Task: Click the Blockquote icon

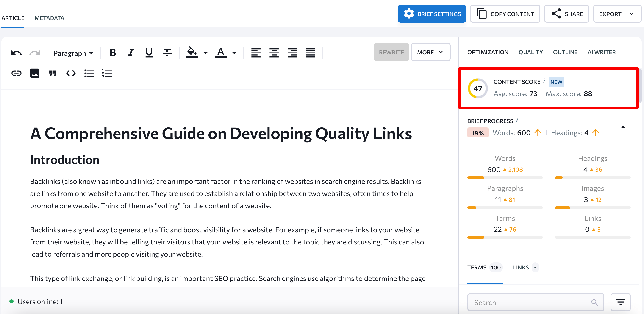Action: (x=52, y=74)
